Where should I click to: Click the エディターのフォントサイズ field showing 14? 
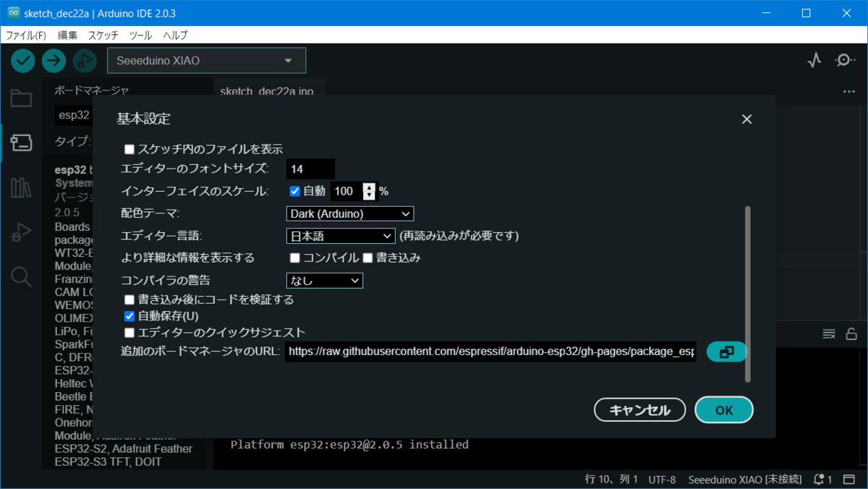[310, 169]
